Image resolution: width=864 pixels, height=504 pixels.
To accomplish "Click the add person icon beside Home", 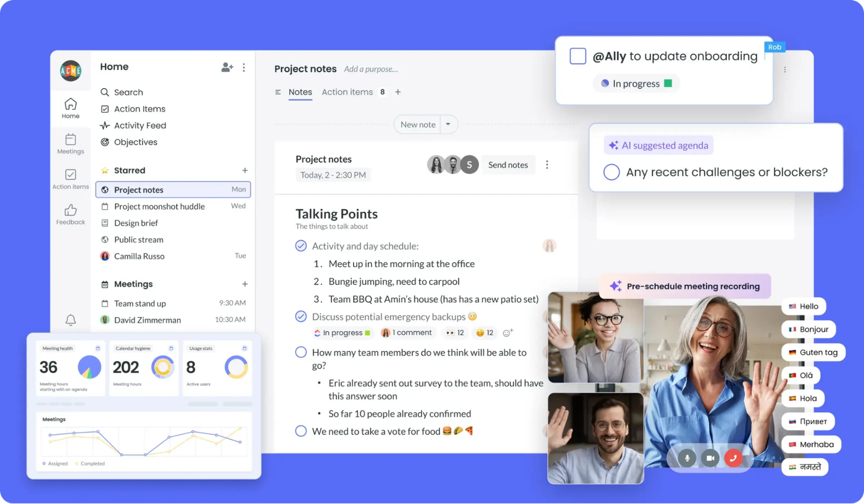I will (x=226, y=67).
